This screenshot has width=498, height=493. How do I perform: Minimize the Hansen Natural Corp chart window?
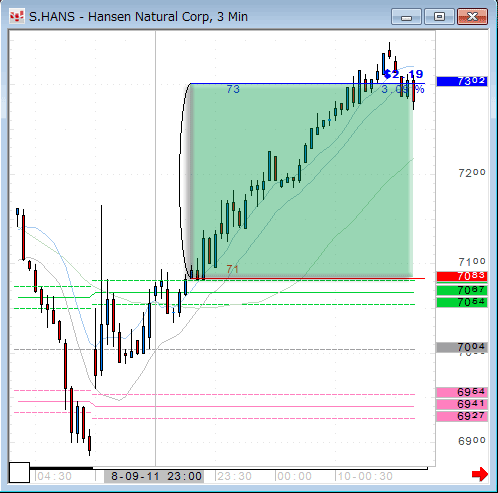click(406, 17)
